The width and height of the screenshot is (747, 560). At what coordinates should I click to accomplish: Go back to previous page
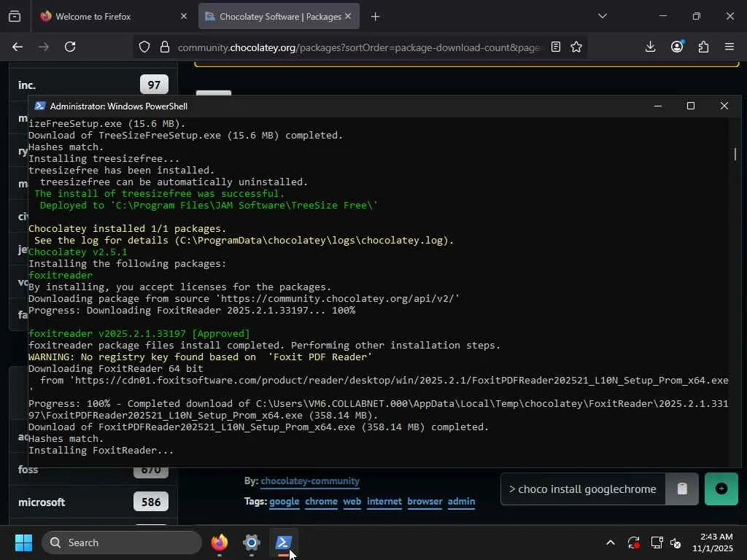click(x=18, y=47)
